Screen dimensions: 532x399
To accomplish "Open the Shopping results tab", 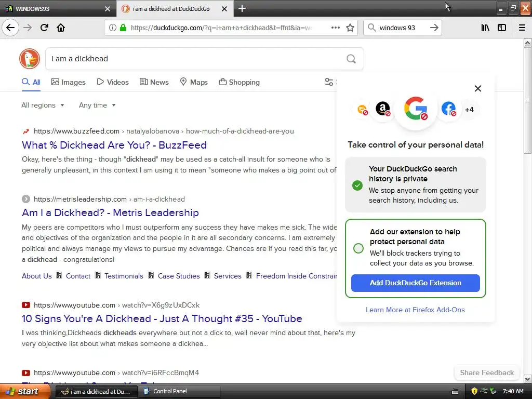I will point(239,82).
